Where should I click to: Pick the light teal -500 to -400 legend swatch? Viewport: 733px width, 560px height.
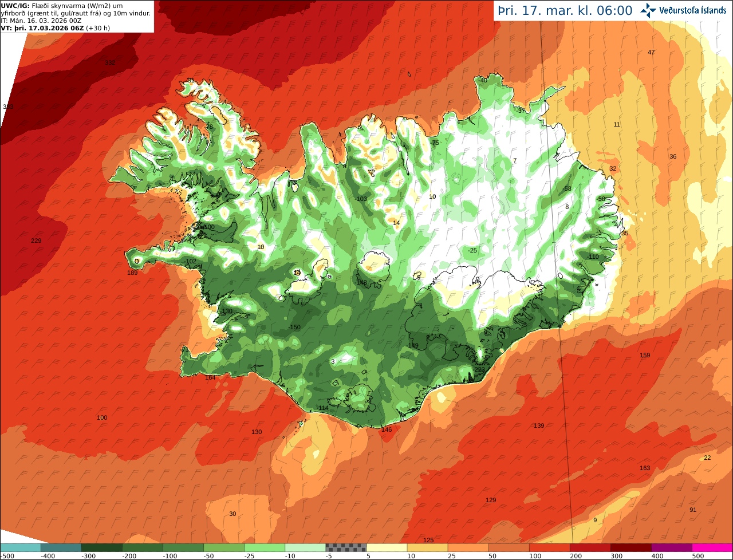21,547
